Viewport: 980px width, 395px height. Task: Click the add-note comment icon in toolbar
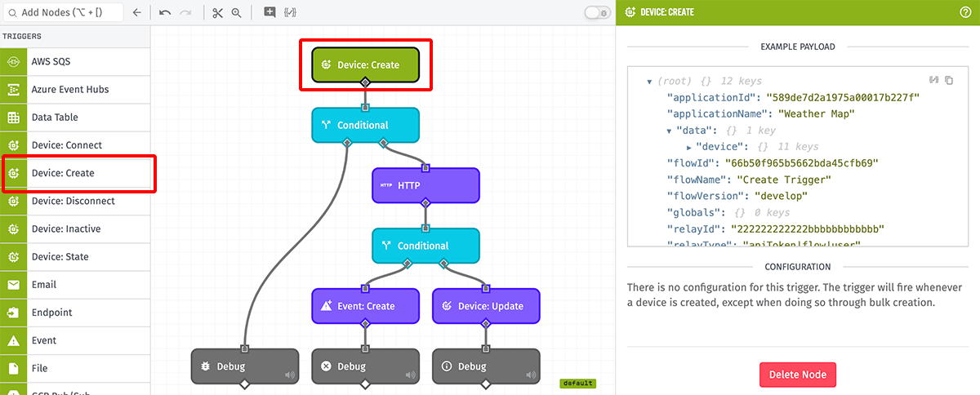click(x=269, y=13)
